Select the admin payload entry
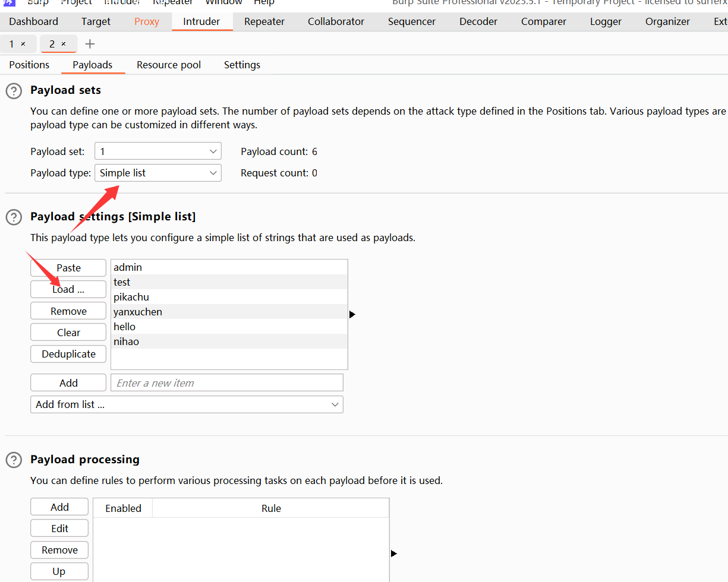The image size is (728, 582). (x=229, y=267)
